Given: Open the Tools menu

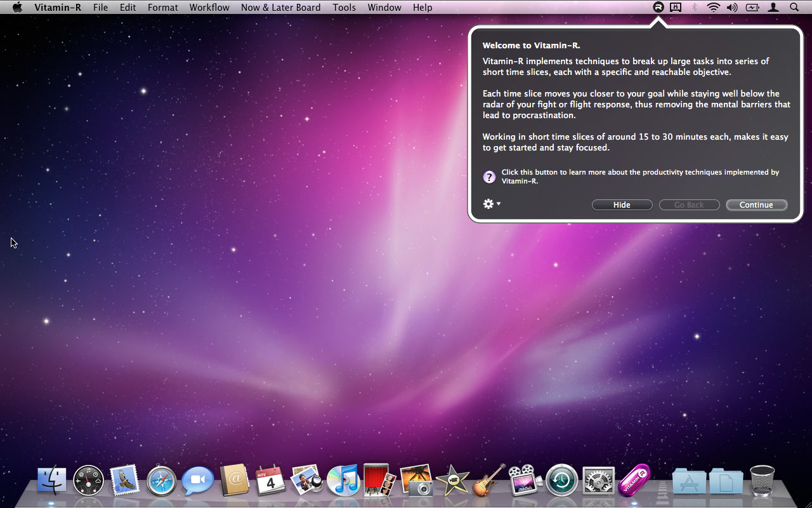Looking at the screenshot, I should click(344, 8).
